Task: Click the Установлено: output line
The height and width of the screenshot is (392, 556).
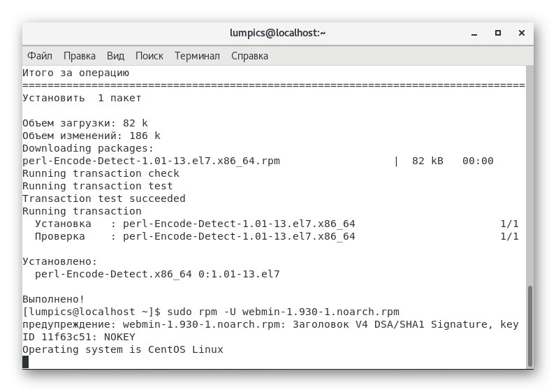Action: [59, 261]
